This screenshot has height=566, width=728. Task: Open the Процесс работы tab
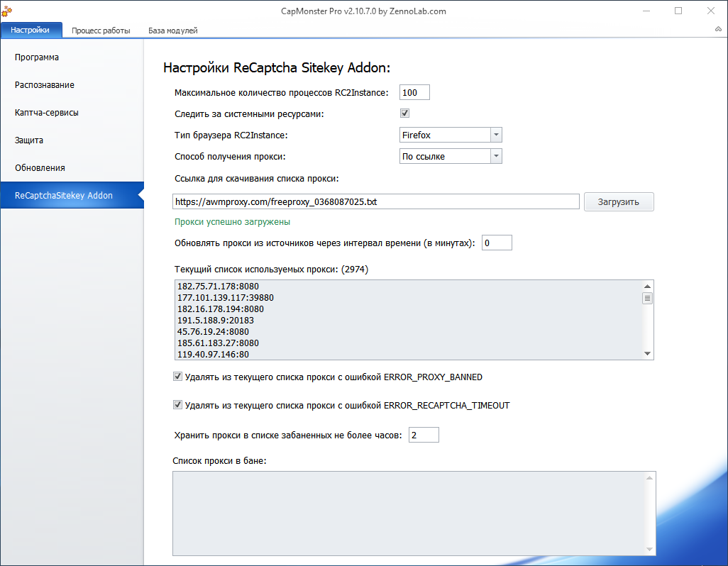click(x=101, y=30)
